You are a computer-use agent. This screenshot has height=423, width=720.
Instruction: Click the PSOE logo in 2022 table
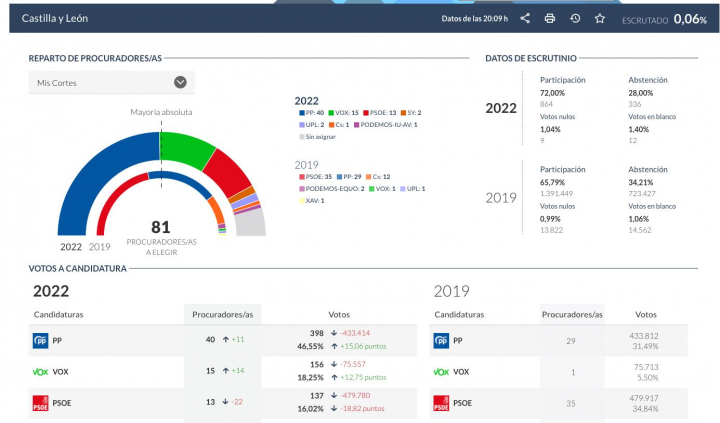pyautogui.click(x=41, y=403)
